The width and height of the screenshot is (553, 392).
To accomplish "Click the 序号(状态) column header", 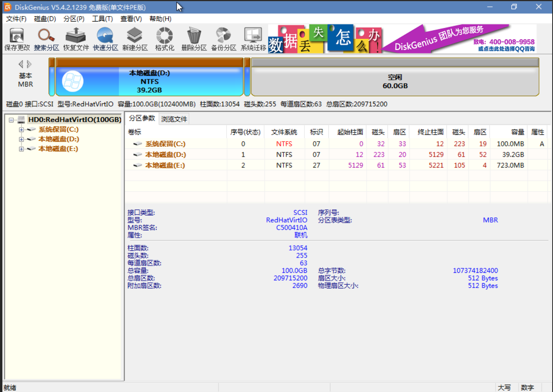I will click(x=245, y=132).
